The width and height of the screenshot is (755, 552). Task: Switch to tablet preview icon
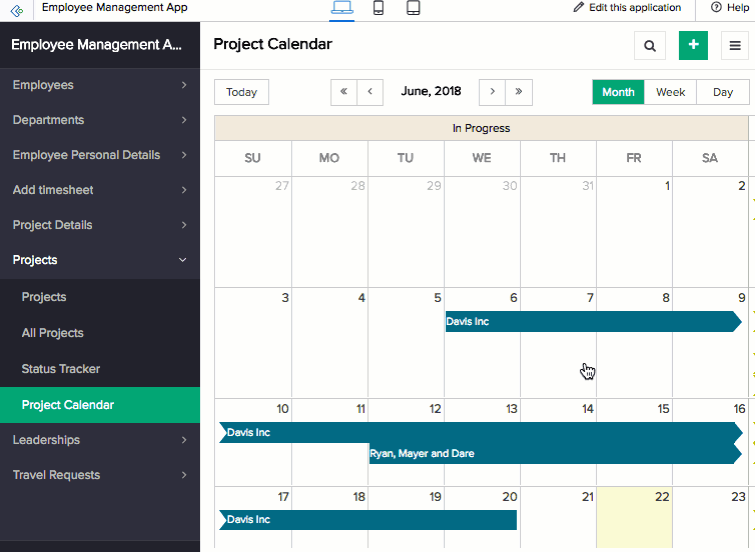pyautogui.click(x=413, y=9)
